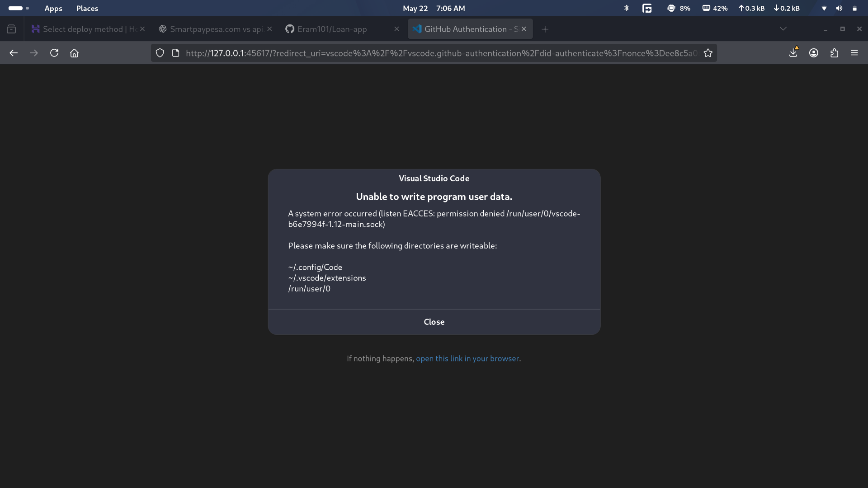Open a new browser tab

pos(545,29)
